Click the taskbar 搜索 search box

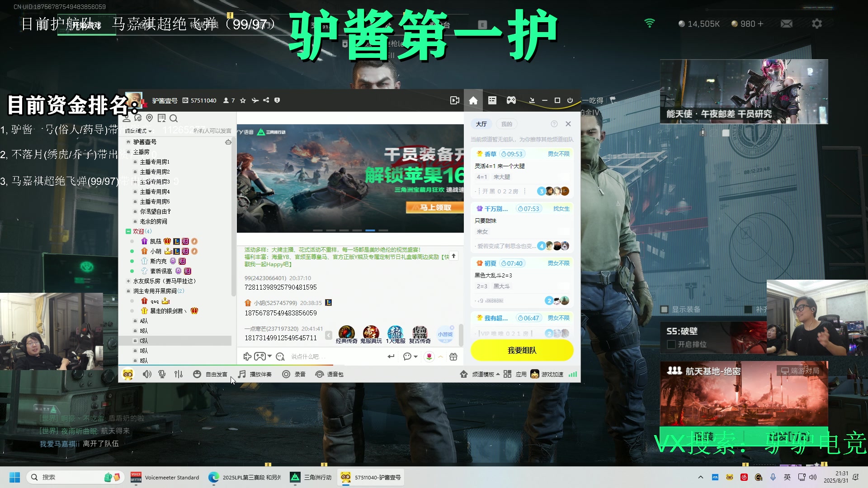75,477
